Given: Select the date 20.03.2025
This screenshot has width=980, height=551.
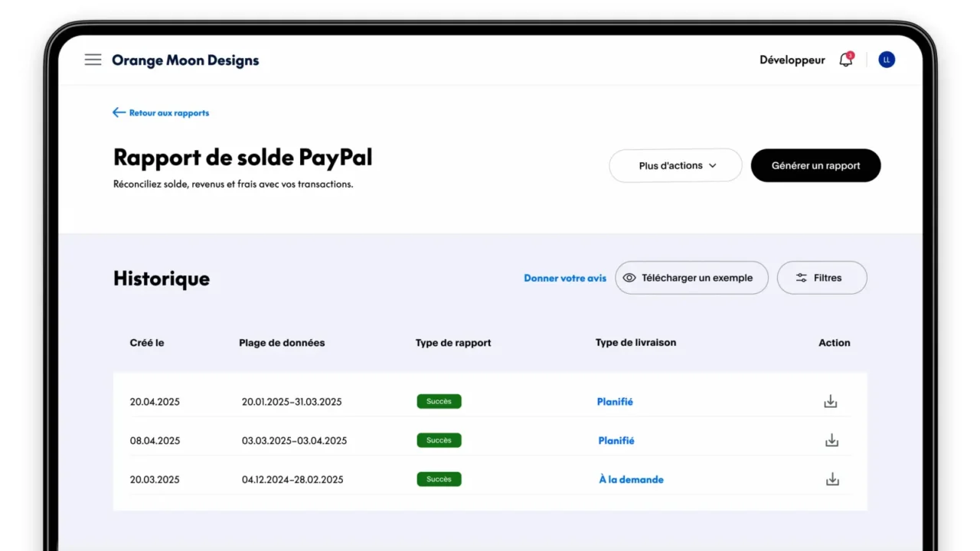Looking at the screenshot, I should coord(155,480).
